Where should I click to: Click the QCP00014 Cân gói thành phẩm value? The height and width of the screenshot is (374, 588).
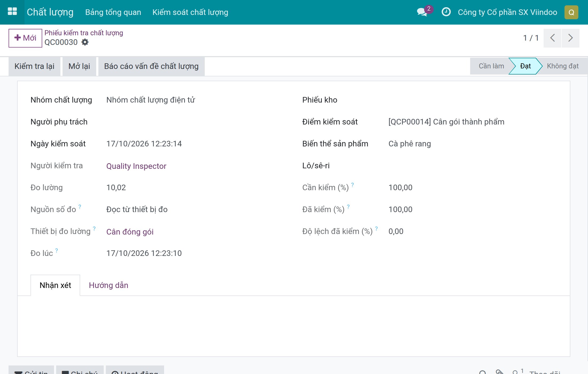[x=446, y=122]
